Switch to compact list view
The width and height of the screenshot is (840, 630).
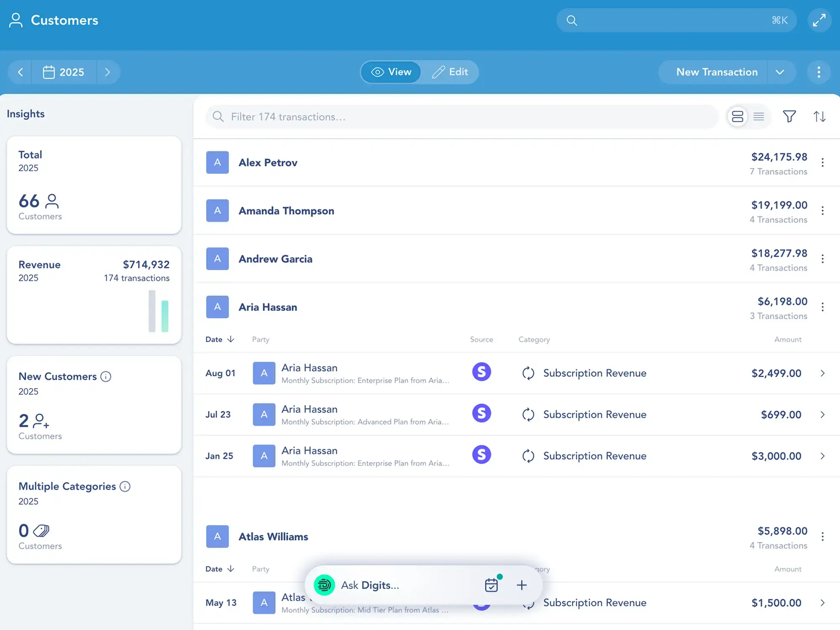coord(759,116)
